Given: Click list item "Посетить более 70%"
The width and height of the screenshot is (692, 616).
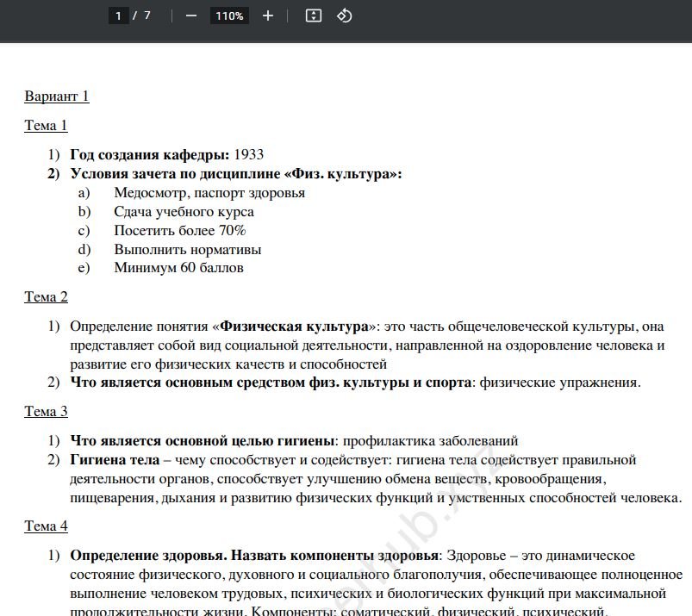Looking at the screenshot, I should pyautogui.click(x=179, y=231).
